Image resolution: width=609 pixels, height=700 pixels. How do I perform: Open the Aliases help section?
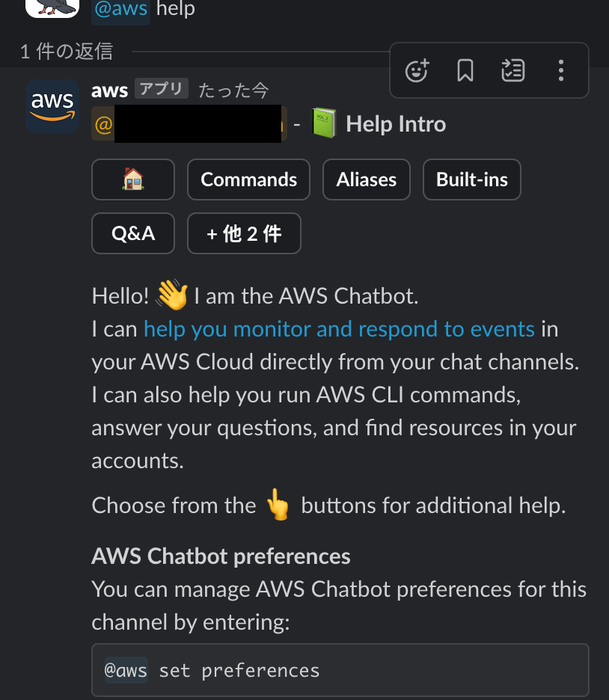click(366, 179)
